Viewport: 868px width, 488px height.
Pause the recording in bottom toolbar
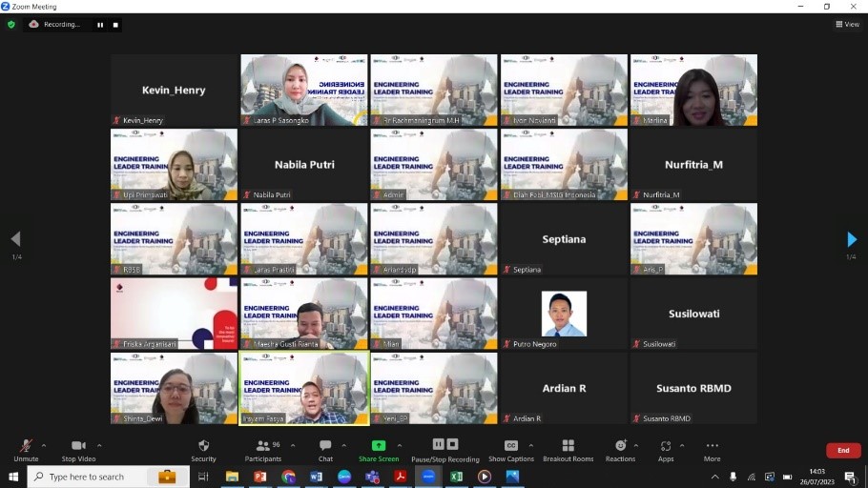439,444
